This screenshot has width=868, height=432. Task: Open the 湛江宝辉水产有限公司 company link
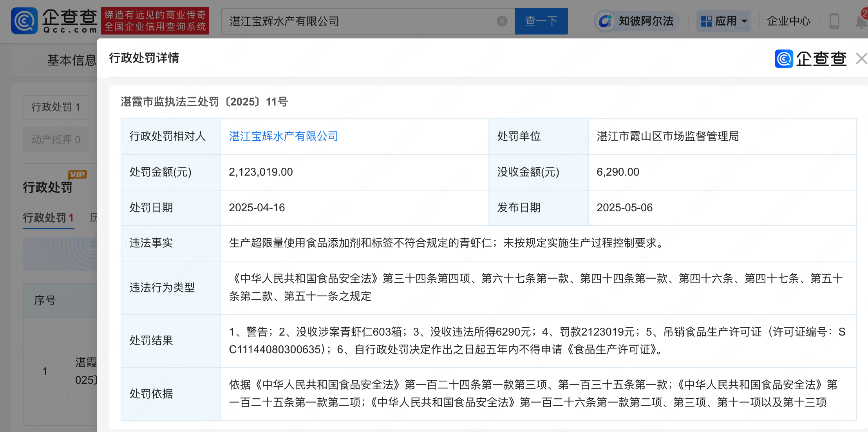click(x=283, y=136)
